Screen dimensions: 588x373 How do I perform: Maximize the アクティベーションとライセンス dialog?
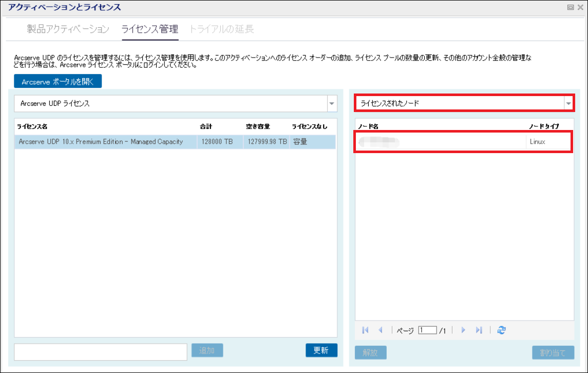[571, 7]
